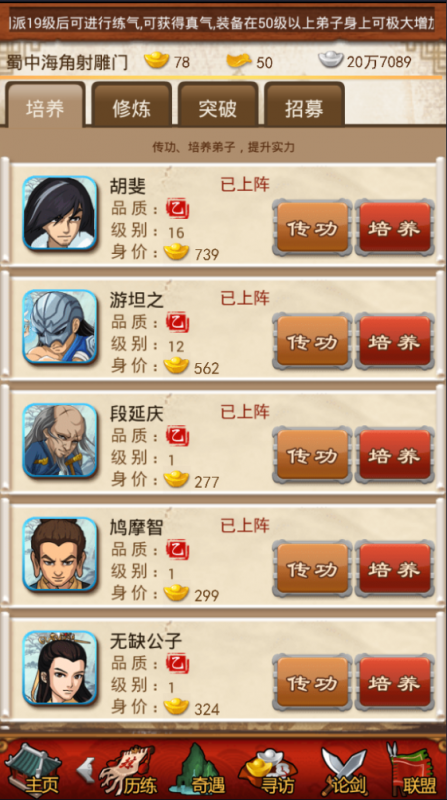Tap the gold ingot currency icon showing 78
Image resolution: width=447 pixels, height=800 pixels.
click(157, 61)
